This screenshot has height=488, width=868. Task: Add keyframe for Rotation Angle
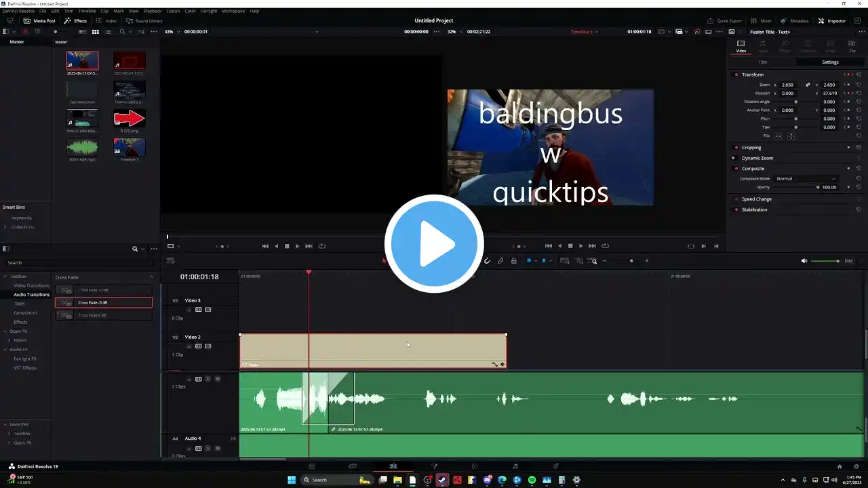[x=848, y=102]
